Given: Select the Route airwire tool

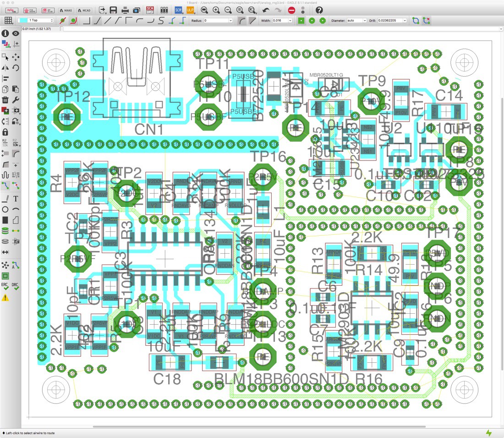Looking at the screenshot, I should [x=5, y=185].
